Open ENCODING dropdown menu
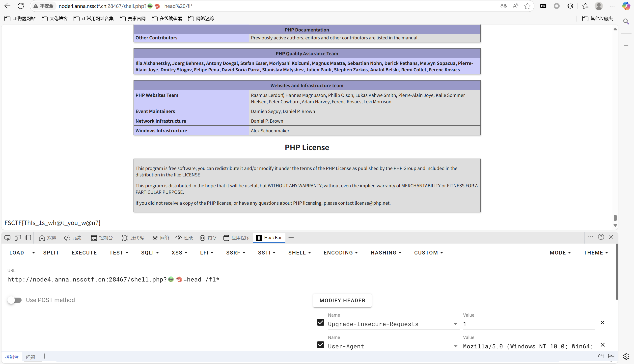Viewport: 634px width, 364px height. point(341,253)
